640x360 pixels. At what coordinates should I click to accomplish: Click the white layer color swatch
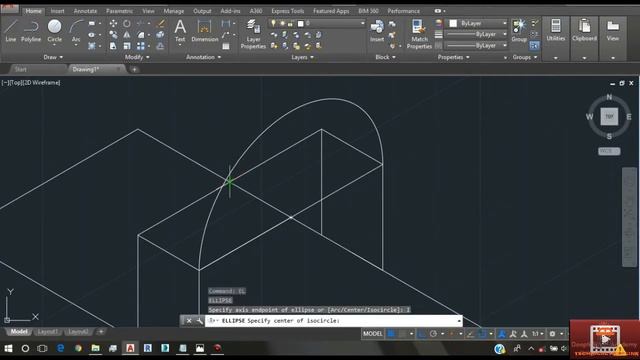(300, 24)
